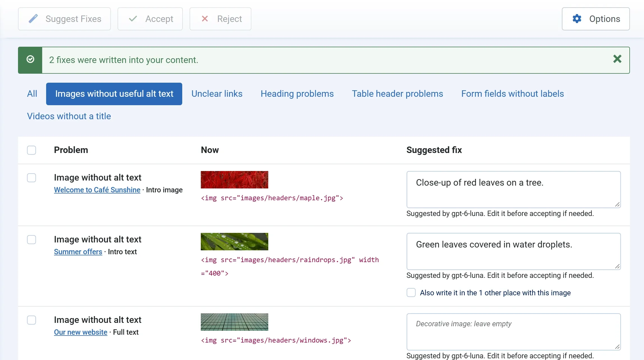The height and width of the screenshot is (360, 644).
Task: Open the Options gear button
Action: (x=596, y=19)
